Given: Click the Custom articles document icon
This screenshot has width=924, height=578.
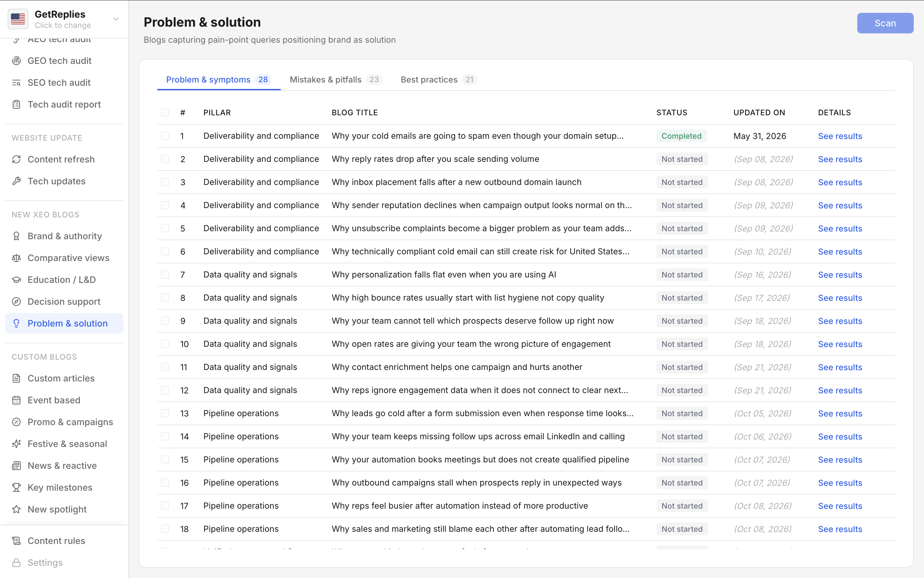Looking at the screenshot, I should click(x=16, y=379).
